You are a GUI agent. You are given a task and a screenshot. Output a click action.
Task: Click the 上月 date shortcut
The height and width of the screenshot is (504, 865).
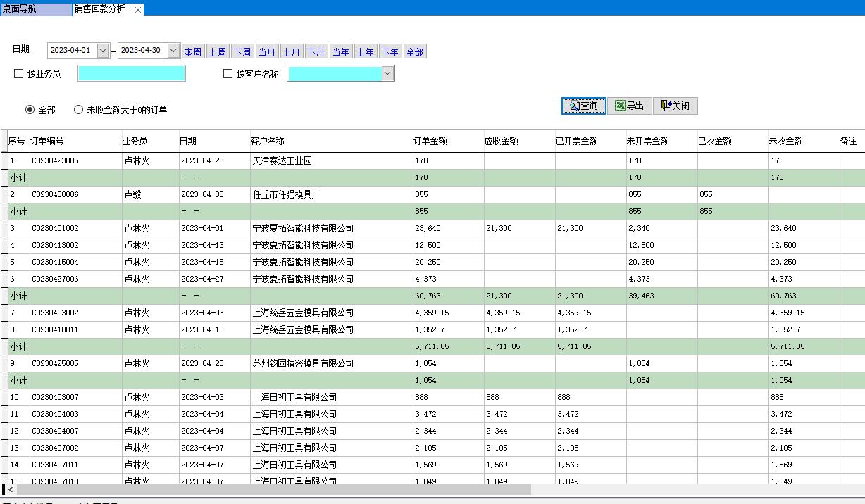pyautogui.click(x=292, y=52)
